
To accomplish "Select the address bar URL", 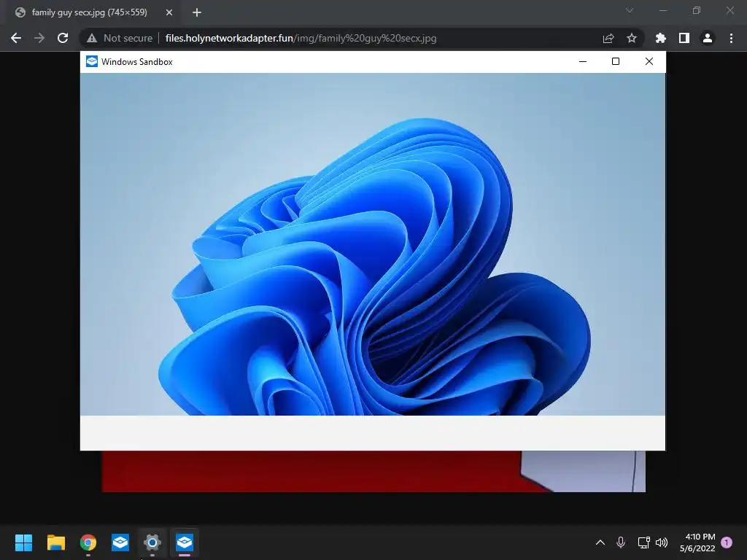I will (301, 38).
